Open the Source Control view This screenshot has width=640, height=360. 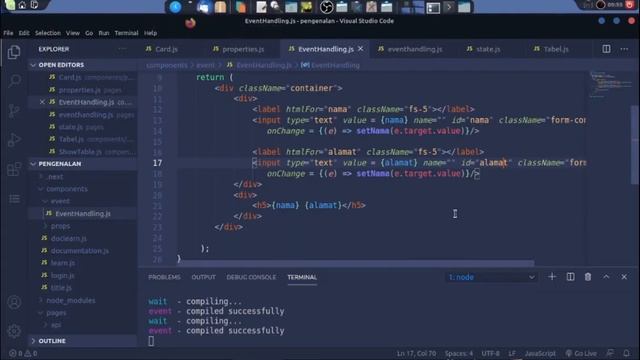pos(14,110)
